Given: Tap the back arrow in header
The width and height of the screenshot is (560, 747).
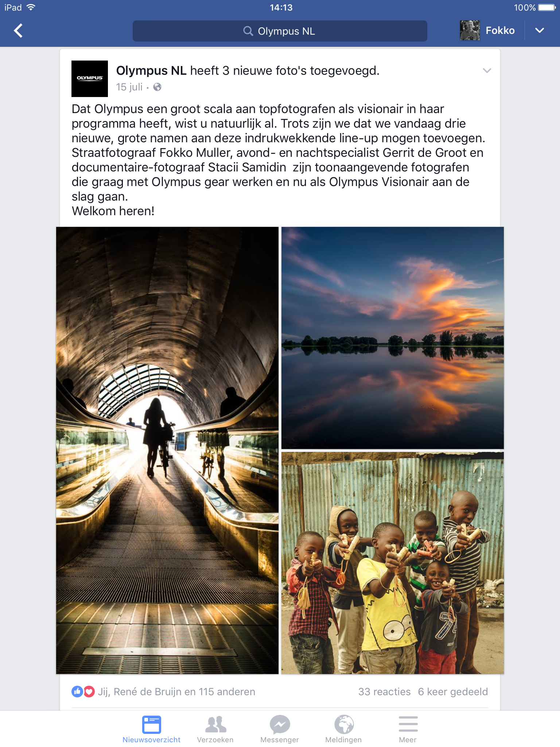Looking at the screenshot, I should click(x=19, y=31).
